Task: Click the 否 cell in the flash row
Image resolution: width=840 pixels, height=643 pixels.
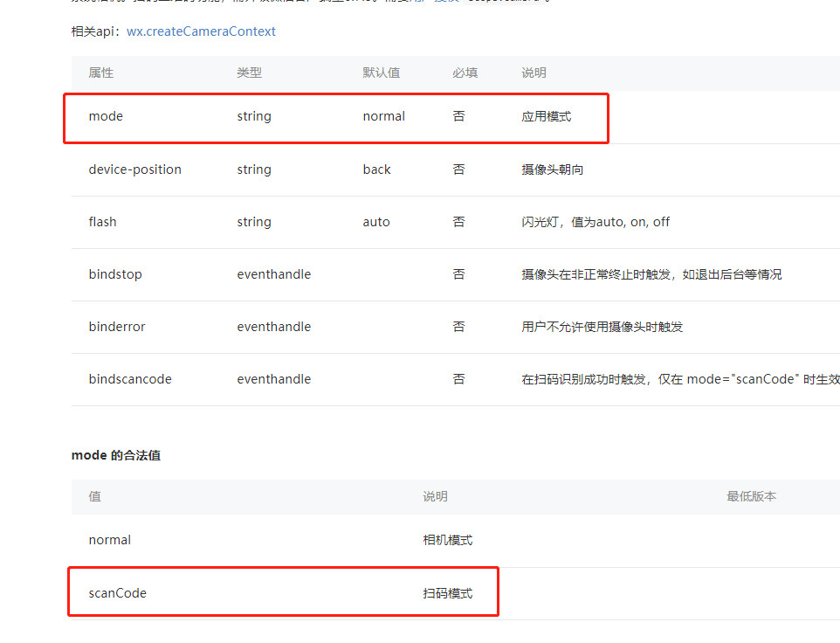Action: click(x=458, y=222)
